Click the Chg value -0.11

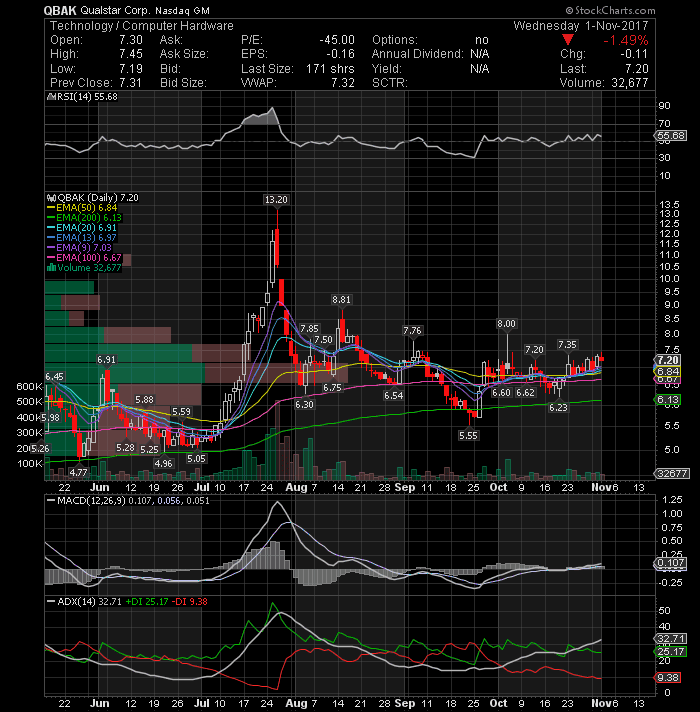click(x=634, y=54)
